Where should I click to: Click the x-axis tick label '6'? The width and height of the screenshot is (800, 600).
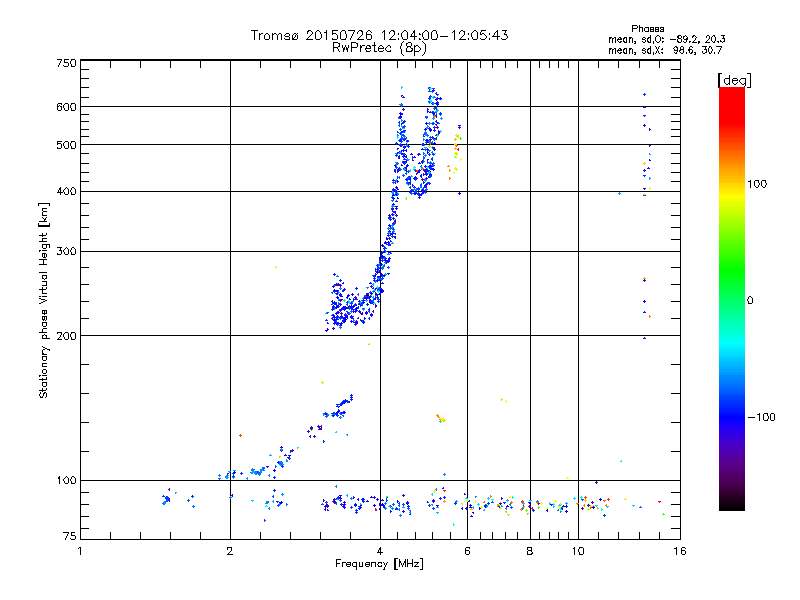[467, 551]
